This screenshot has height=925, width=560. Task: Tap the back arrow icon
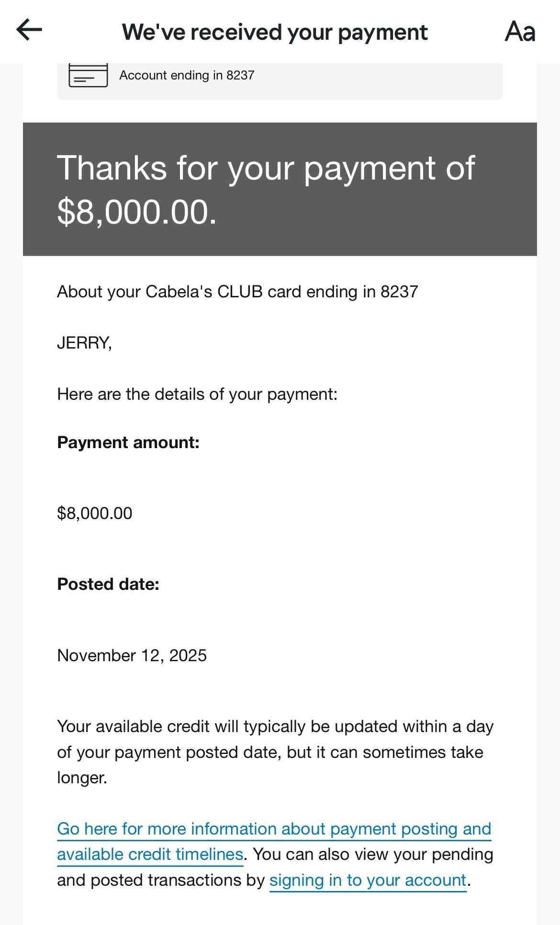29,30
